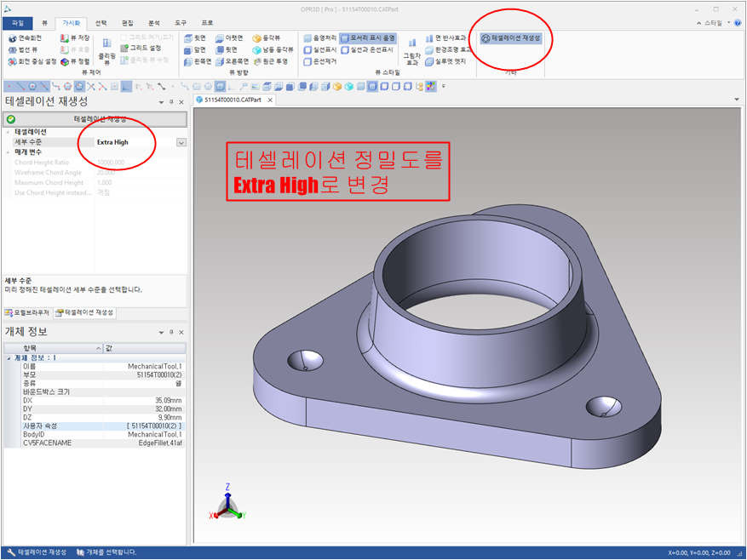747x560 pixels.
Task: Click the 그림자 효과 icon
Action: point(412,51)
